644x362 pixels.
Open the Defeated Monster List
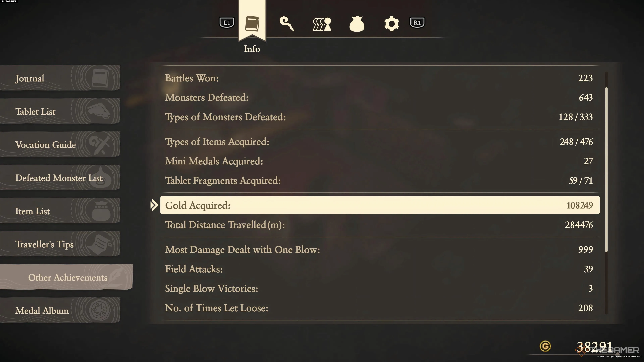pyautogui.click(x=60, y=178)
